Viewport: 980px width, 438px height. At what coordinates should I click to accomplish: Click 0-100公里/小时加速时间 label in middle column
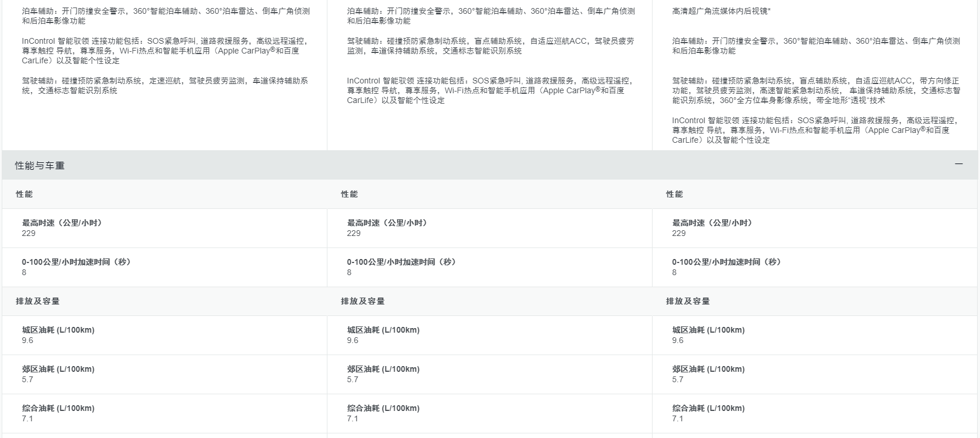coord(403,262)
